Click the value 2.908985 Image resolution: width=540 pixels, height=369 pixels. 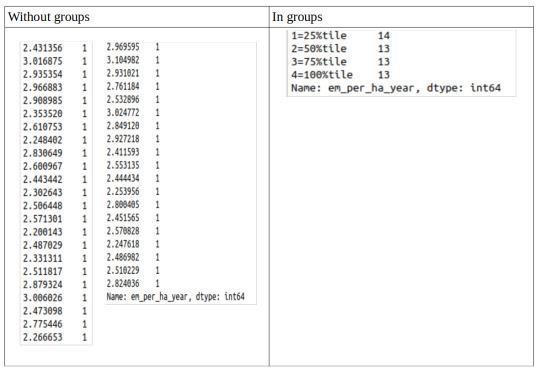[43, 100]
